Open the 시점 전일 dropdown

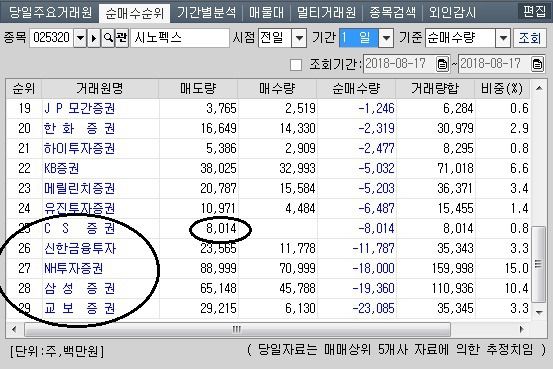pyautogui.click(x=299, y=38)
